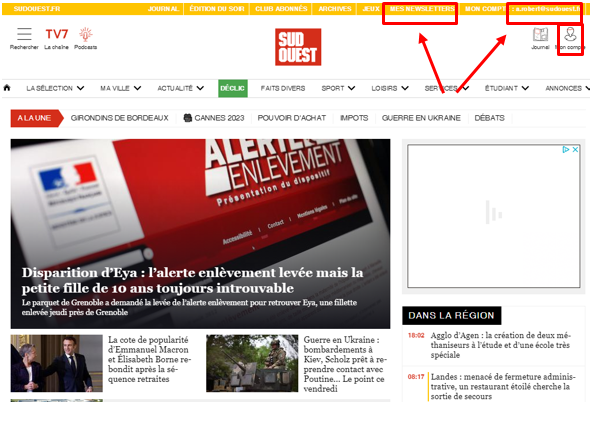Click the Sud Ouest logo

pyautogui.click(x=298, y=47)
